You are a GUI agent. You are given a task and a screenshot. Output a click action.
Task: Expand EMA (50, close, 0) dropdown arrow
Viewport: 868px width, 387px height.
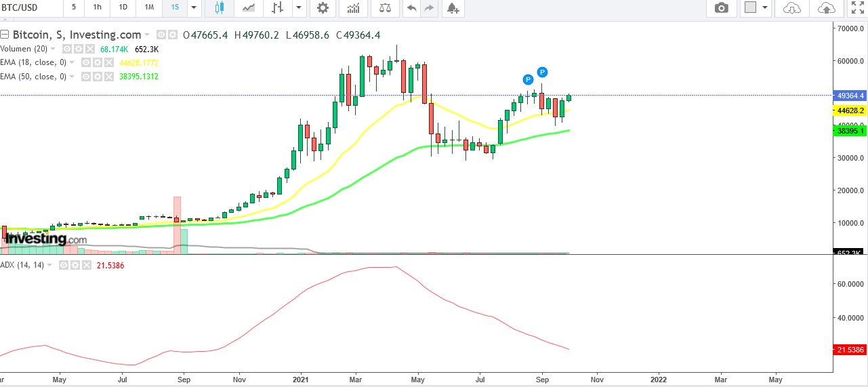tap(72, 77)
